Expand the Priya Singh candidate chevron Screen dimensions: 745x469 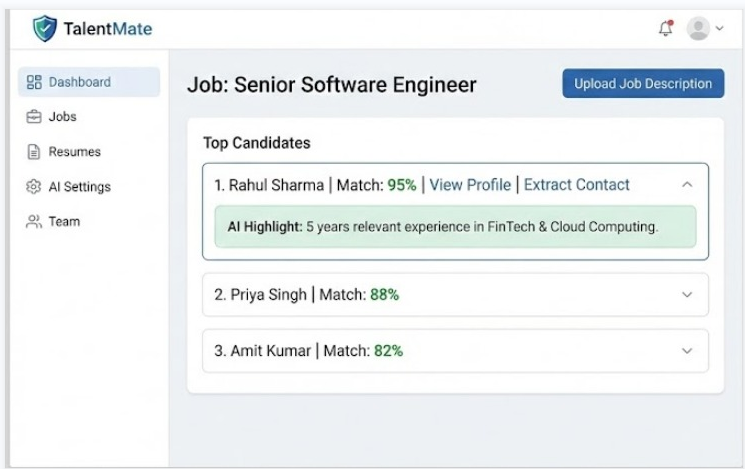click(686, 295)
